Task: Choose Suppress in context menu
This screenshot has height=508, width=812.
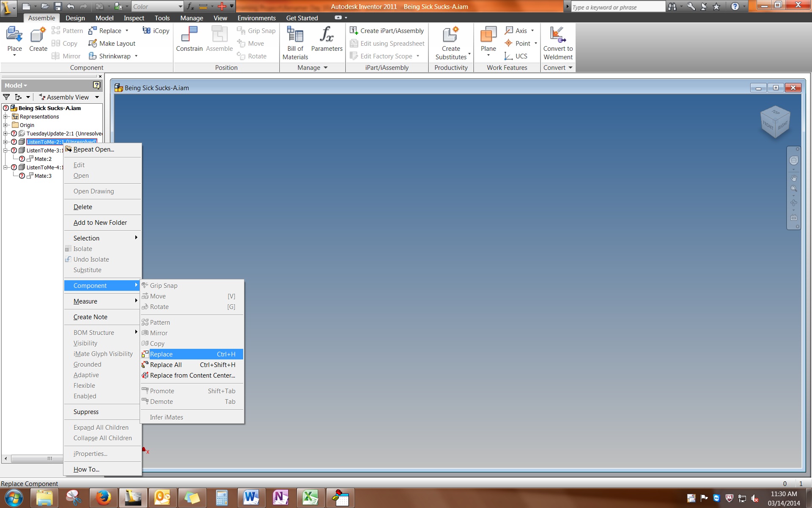Action: point(102,411)
